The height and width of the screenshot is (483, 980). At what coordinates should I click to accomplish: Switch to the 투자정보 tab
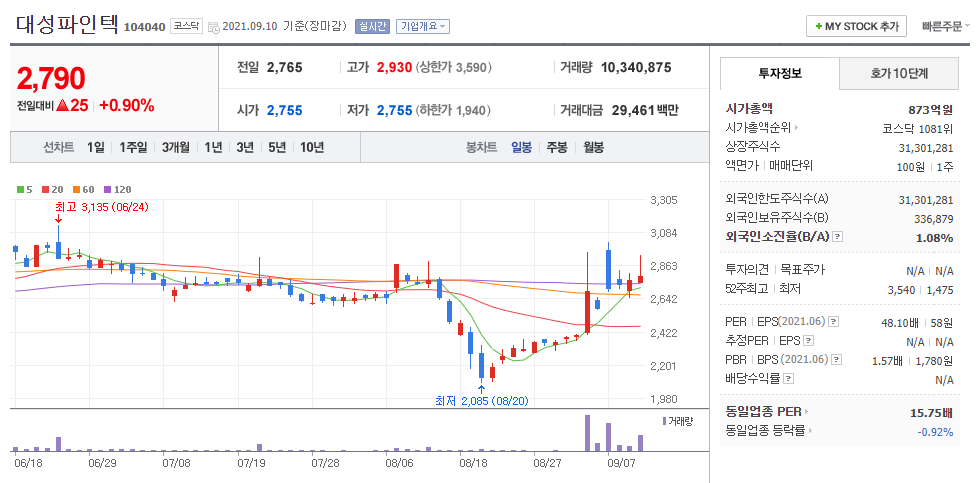[779, 73]
